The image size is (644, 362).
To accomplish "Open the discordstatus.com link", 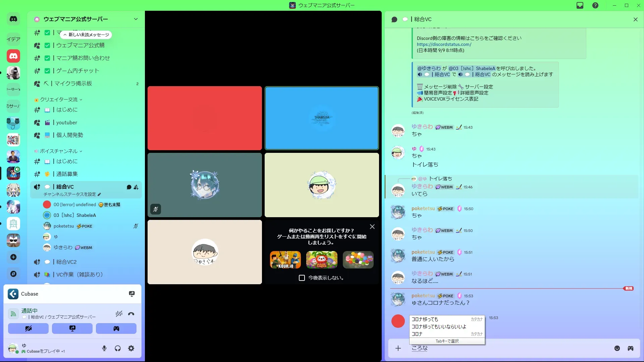I will 444,44.
